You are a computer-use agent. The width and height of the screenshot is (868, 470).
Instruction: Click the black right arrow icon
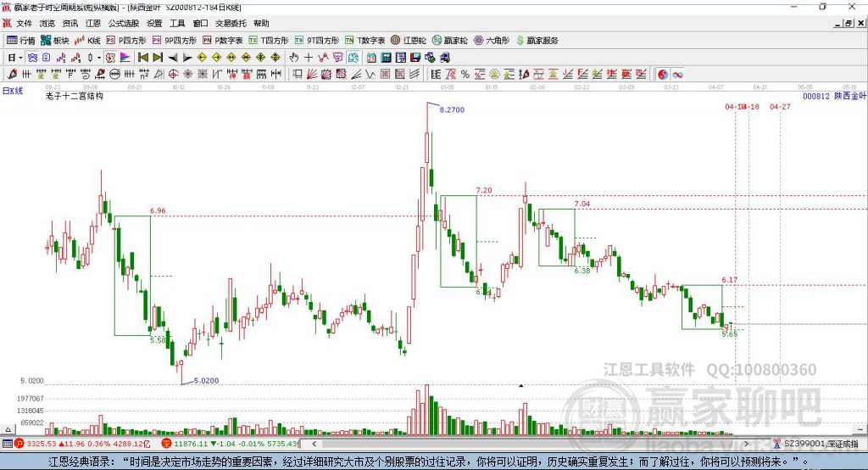click(187, 58)
